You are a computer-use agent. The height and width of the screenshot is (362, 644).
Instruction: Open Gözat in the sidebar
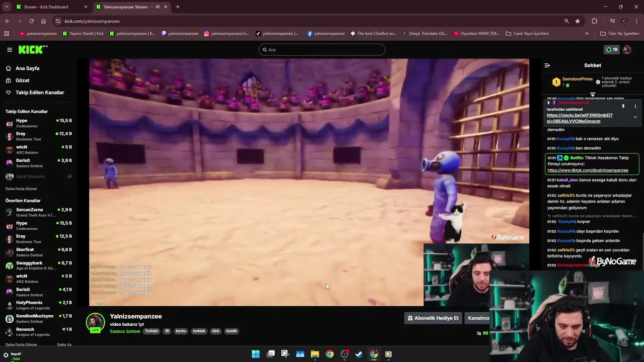coord(23,80)
